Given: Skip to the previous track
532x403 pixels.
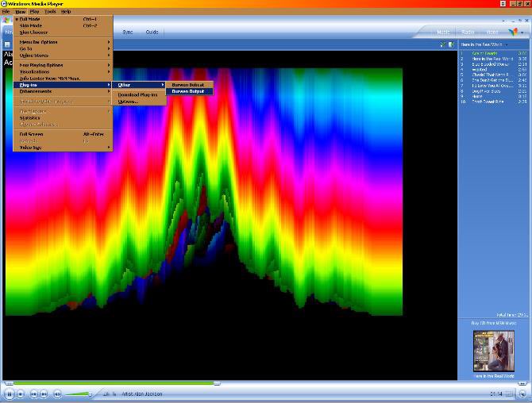Looking at the screenshot, I should 33,394.
